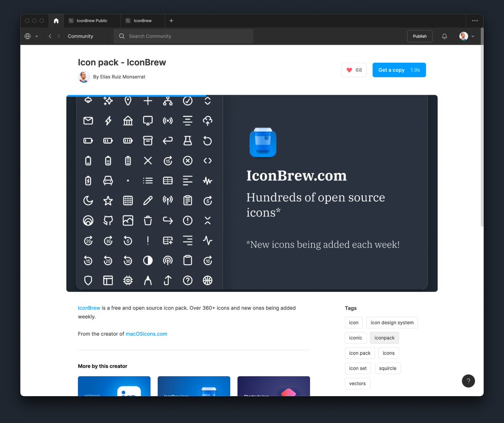Open the macOSicons.com link
This screenshot has width=504, height=423.
[146, 334]
